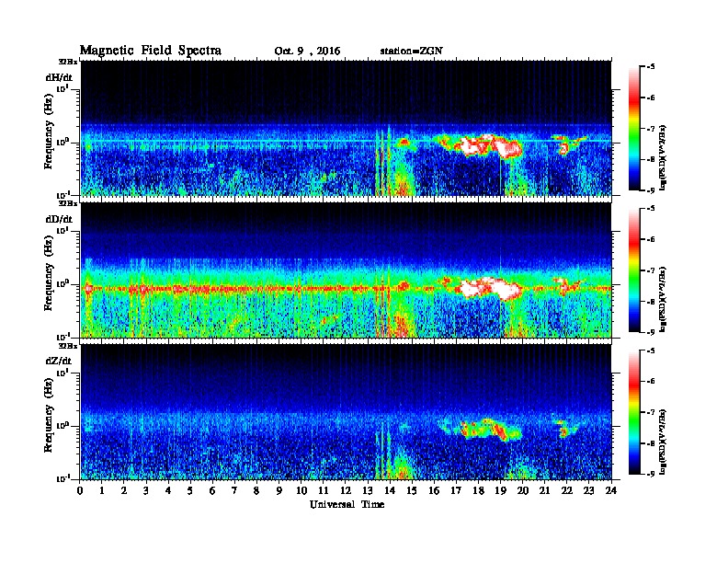Viewport: 728px width, 563px height.
Task: Click the dD/dt panel color scale bar
Action: click(x=634, y=270)
